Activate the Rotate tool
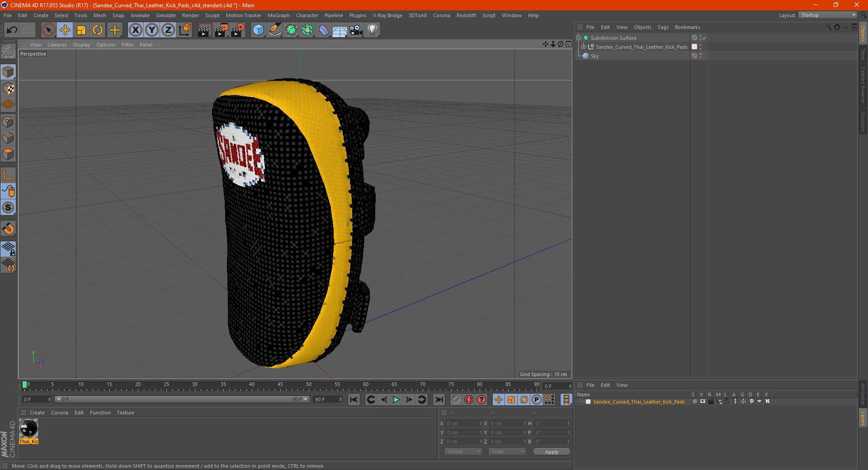Viewport: 868px width, 470px height. point(98,30)
